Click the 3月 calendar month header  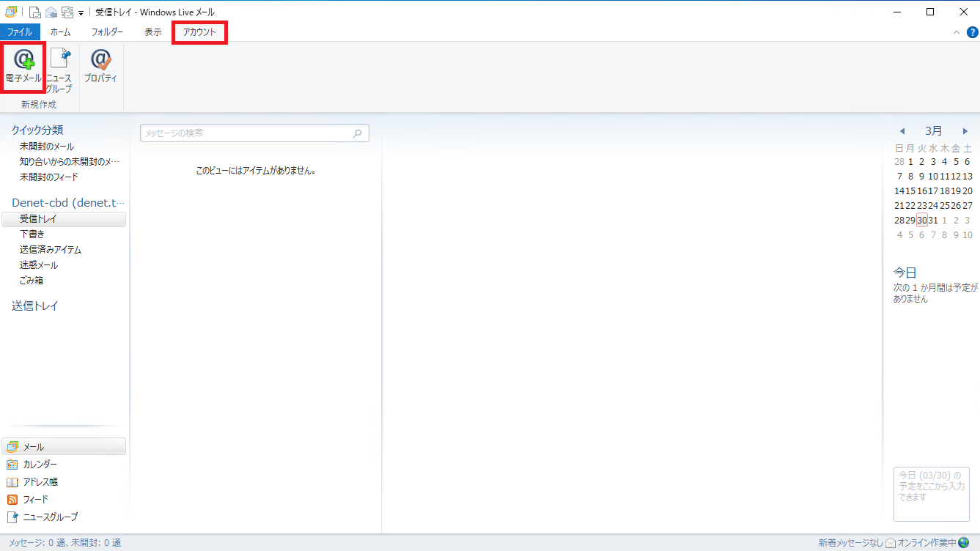tap(934, 131)
